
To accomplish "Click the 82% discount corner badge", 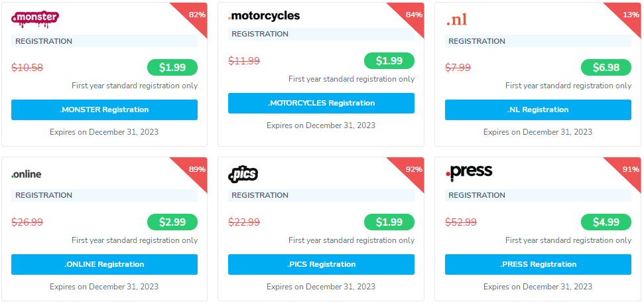I will coord(195,15).
